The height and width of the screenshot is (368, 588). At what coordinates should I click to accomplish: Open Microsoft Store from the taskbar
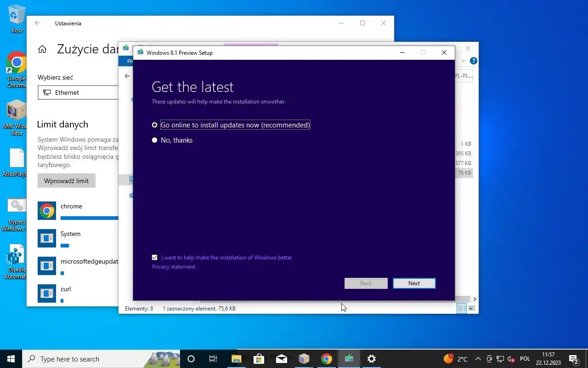pos(259,359)
